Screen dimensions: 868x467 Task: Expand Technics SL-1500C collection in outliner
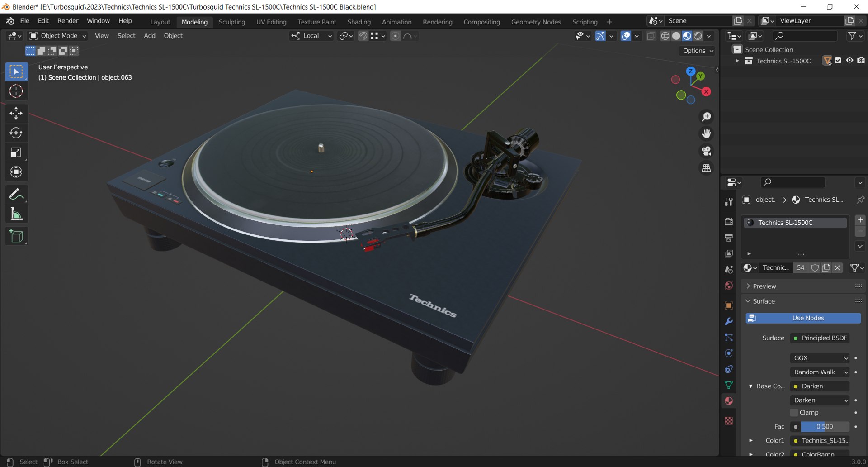(x=737, y=61)
